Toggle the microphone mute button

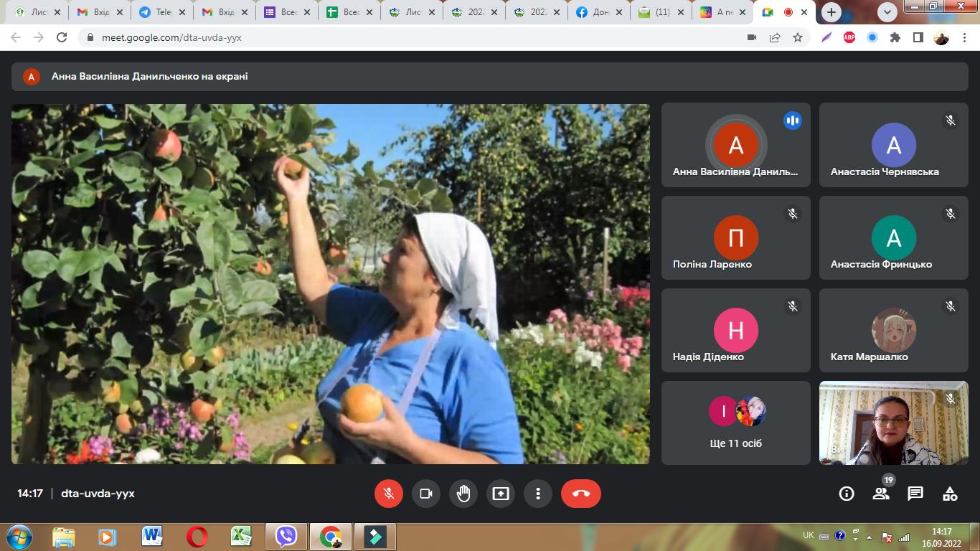(x=389, y=494)
